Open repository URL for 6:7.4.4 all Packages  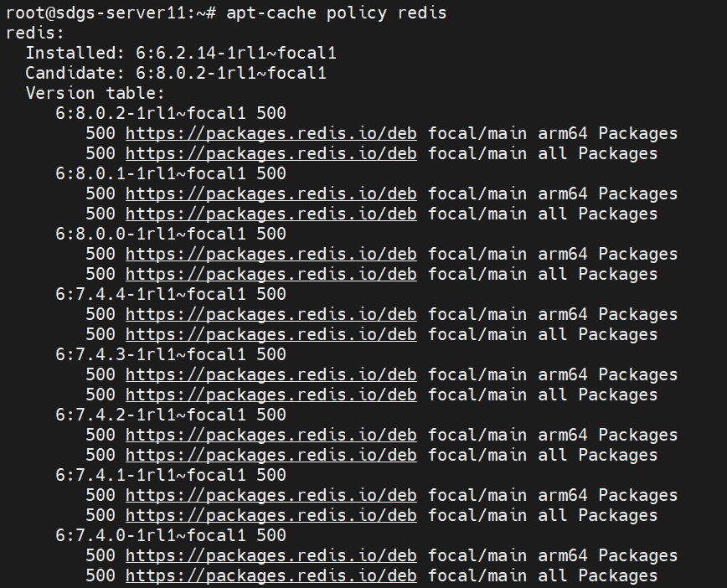(x=271, y=334)
